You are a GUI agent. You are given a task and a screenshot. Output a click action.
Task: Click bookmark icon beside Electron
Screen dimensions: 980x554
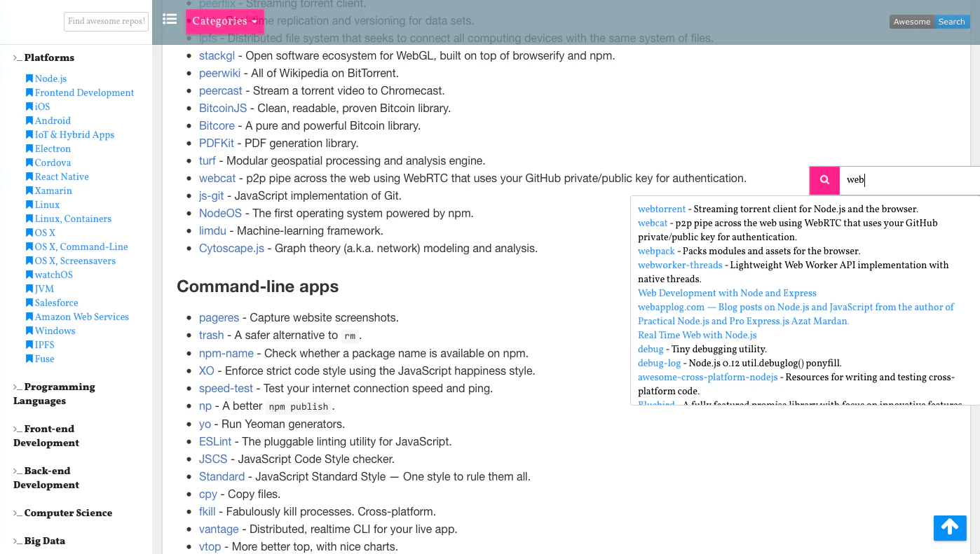tap(29, 148)
